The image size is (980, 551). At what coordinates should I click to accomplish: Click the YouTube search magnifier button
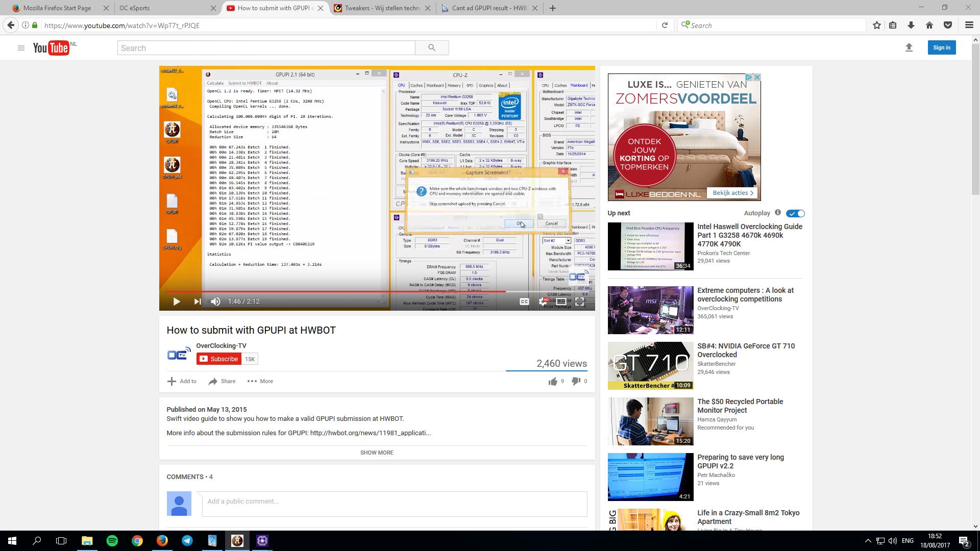click(432, 48)
